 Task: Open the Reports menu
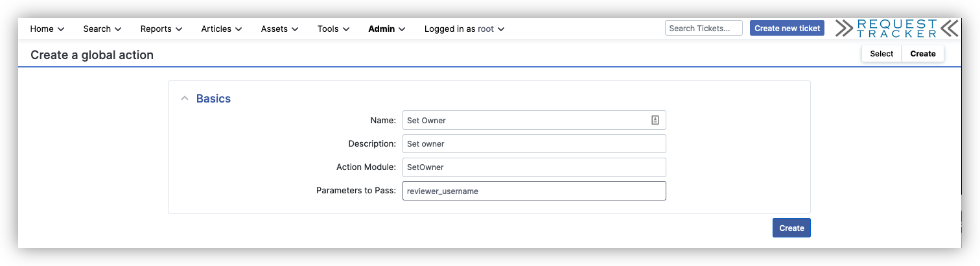[x=161, y=29]
